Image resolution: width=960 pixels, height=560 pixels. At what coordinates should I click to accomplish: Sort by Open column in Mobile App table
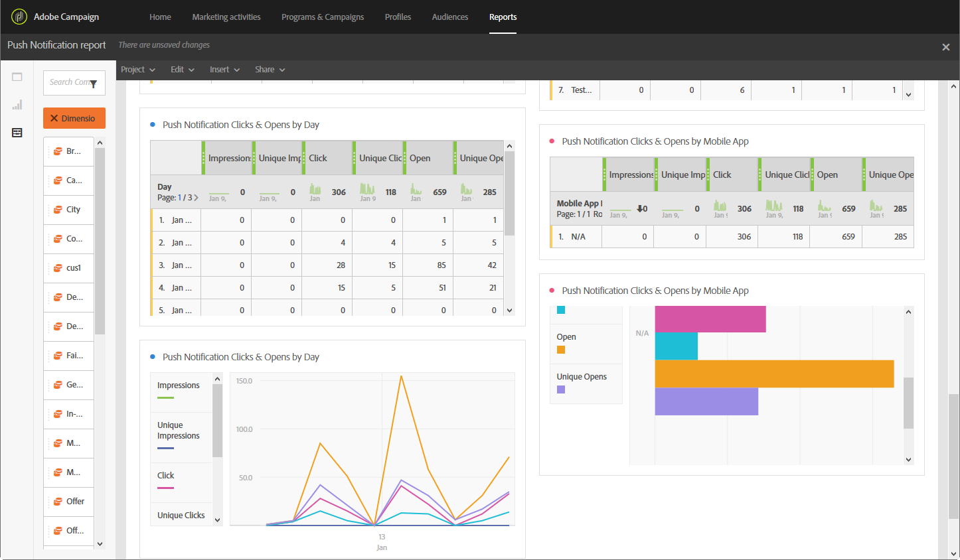[x=827, y=175]
